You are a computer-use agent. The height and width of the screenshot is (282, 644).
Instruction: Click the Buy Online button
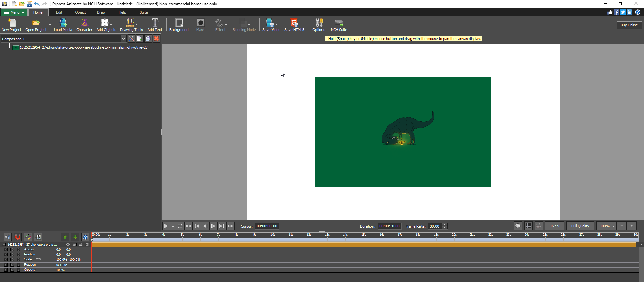(x=629, y=25)
